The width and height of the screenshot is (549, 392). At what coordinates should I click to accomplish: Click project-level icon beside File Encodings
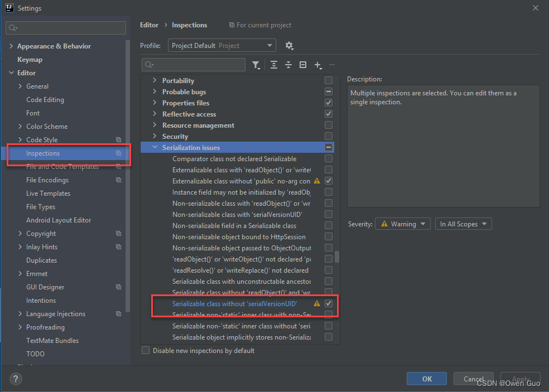[x=118, y=180]
